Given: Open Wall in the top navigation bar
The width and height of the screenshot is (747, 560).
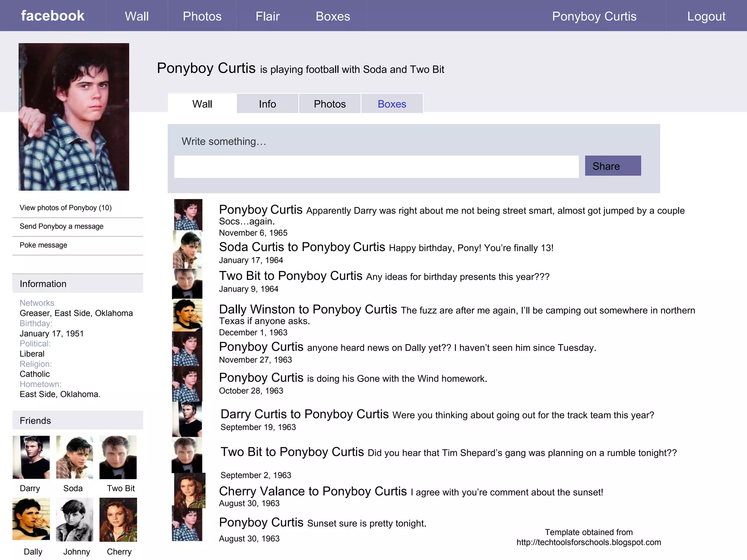Looking at the screenshot, I should (137, 16).
